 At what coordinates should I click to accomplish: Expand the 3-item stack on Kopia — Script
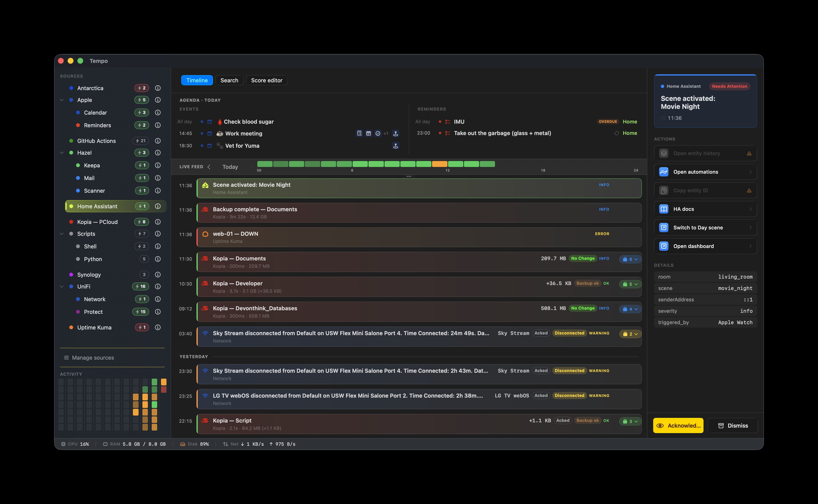coord(630,421)
